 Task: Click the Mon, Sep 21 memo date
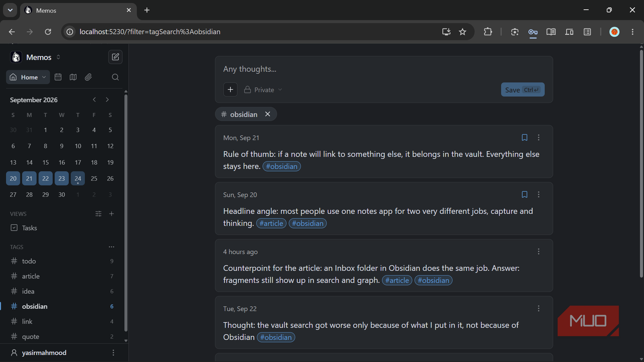tap(241, 138)
